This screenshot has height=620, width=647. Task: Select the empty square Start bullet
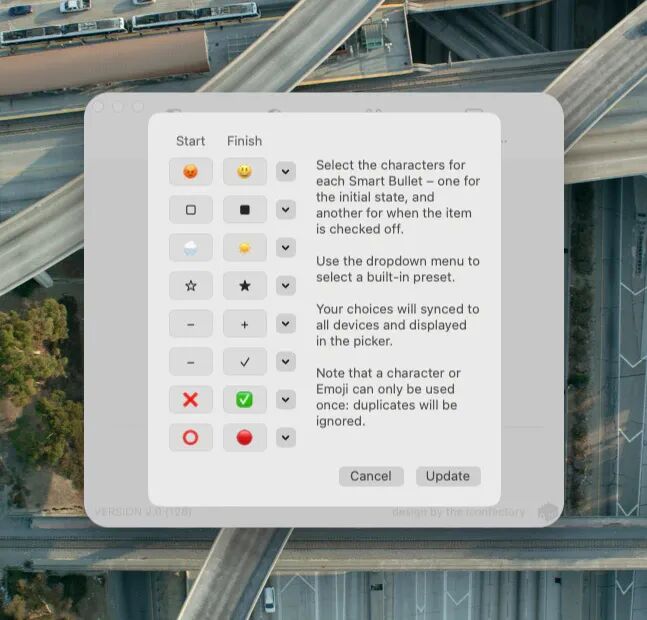191,210
